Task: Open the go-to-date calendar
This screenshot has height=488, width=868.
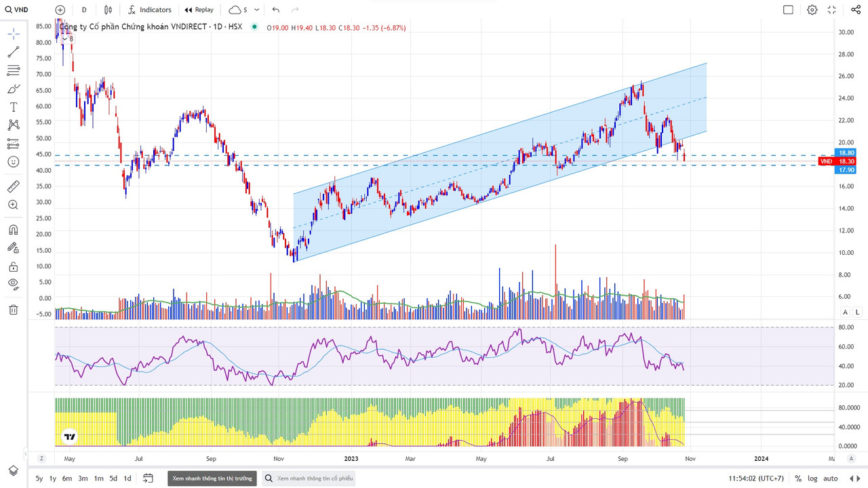Action: coord(149,479)
